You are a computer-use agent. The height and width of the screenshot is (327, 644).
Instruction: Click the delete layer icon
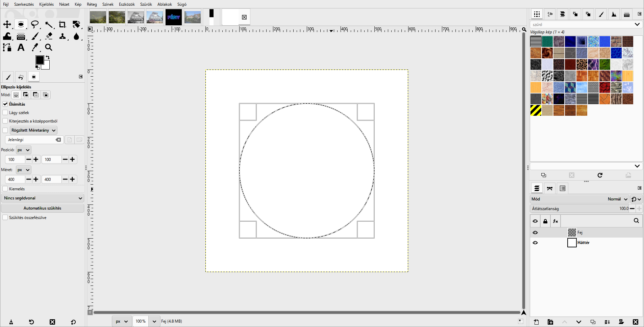pos(636,322)
